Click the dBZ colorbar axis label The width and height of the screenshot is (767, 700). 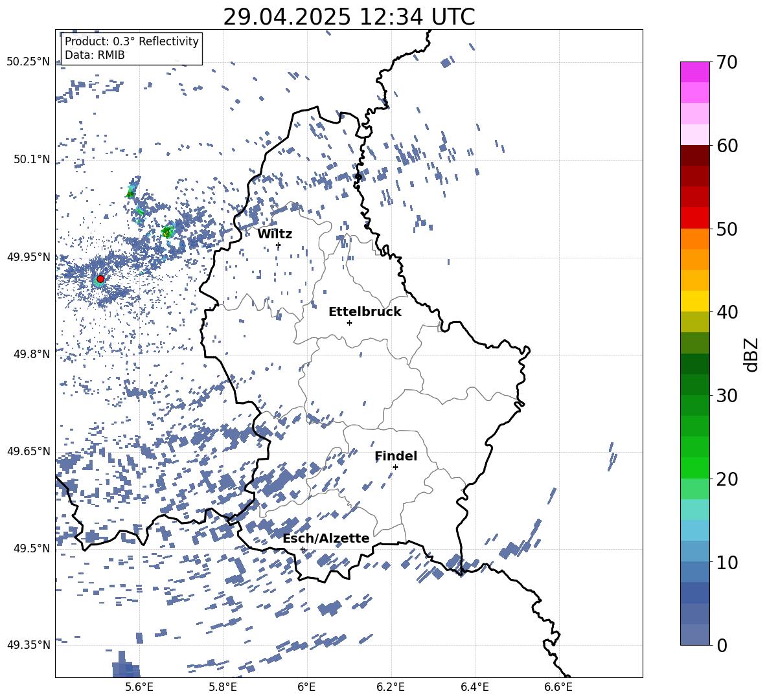click(752, 354)
